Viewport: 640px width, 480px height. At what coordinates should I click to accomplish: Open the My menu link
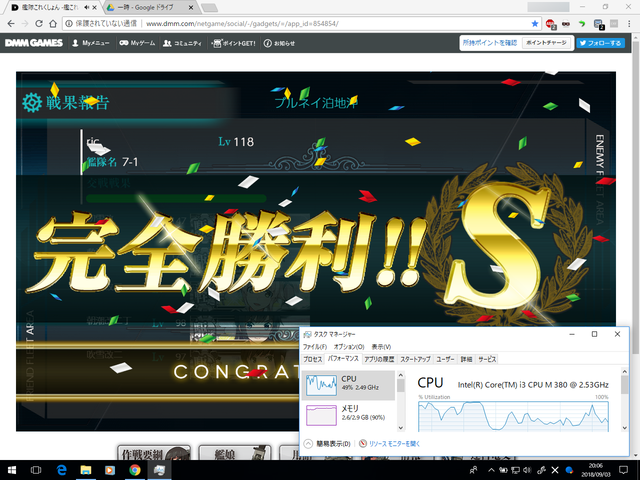(x=91, y=43)
